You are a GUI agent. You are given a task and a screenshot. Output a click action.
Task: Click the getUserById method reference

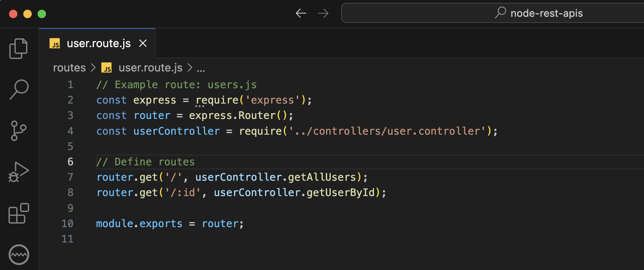340,192
